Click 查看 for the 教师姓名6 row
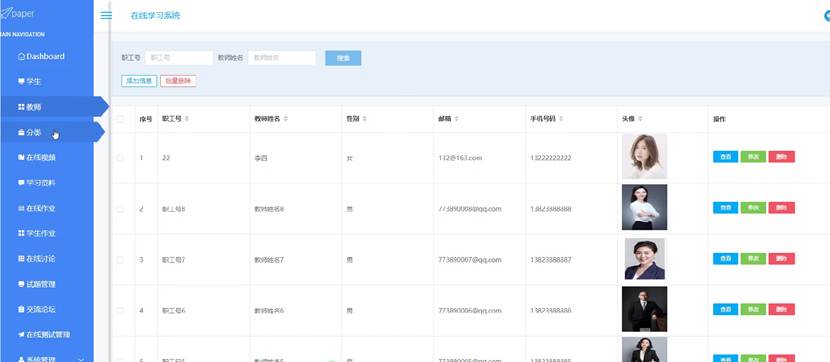The height and width of the screenshot is (362, 830). click(725, 309)
